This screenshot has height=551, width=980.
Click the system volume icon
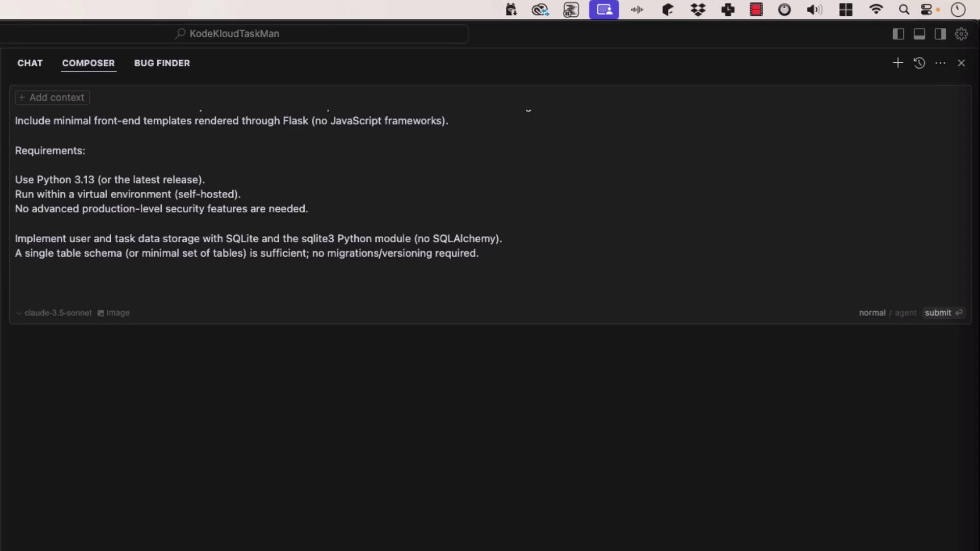tap(814, 10)
